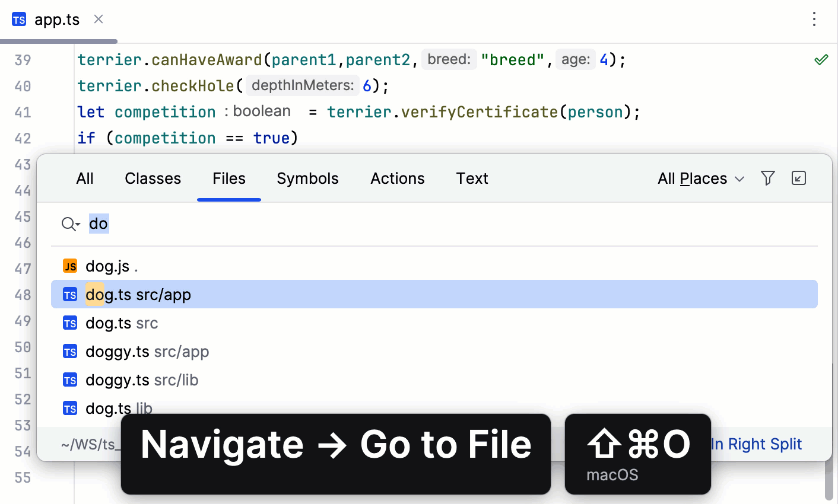The width and height of the screenshot is (838, 504).
Task: Click the app.ts TypeScript file icon
Action: pyautogui.click(x=19, y=20)
